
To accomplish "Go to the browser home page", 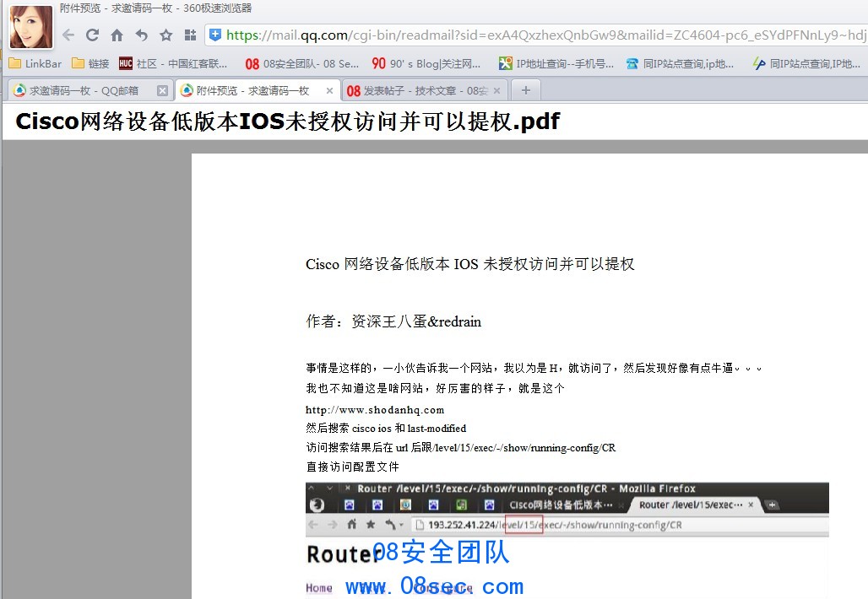I will [117, 35].
